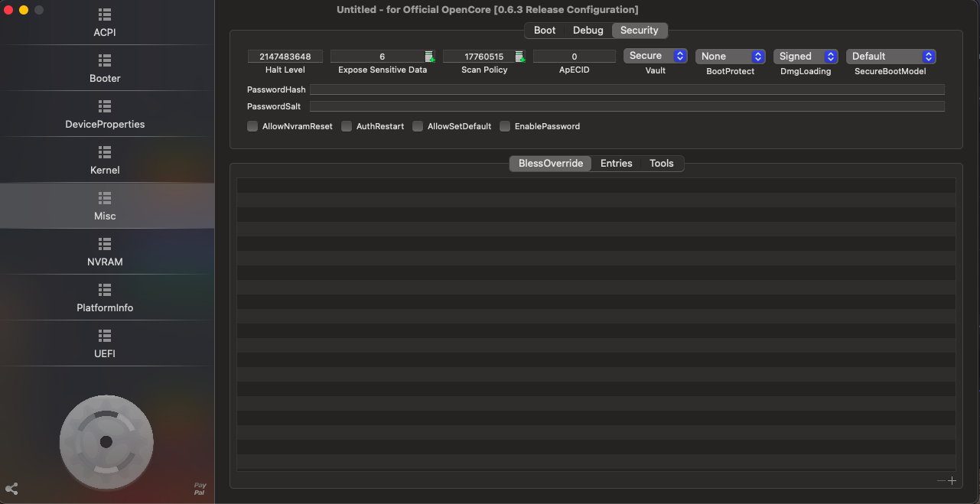Close the window with the red button
Screen dimensions: 980x504
point(8,10)
